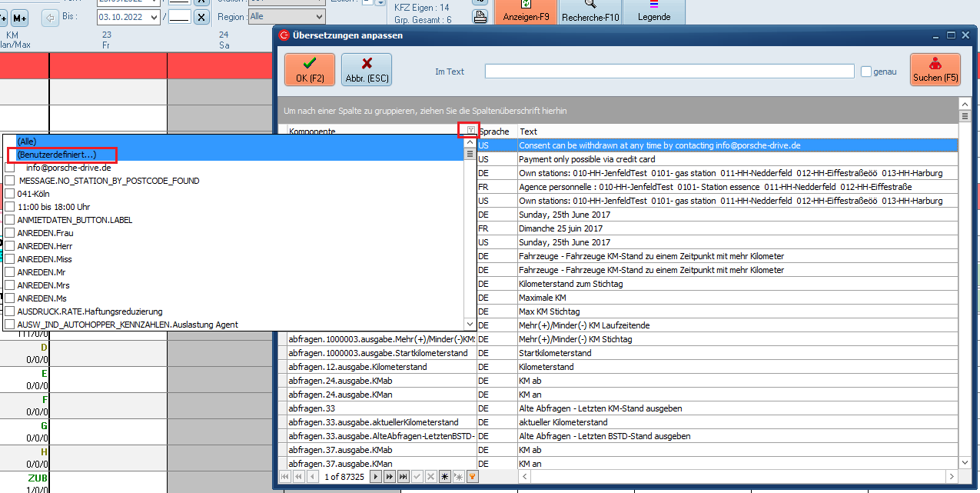Image resolution: width=980 pixels, height=493 pixels.
Task: Clear the Bis date with X button
Action: [201, 17]
